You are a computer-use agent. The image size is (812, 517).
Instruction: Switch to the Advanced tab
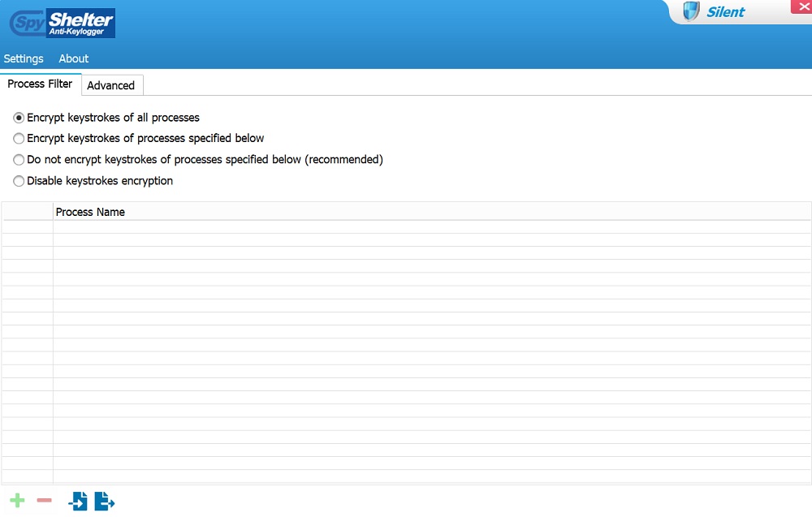111,85
